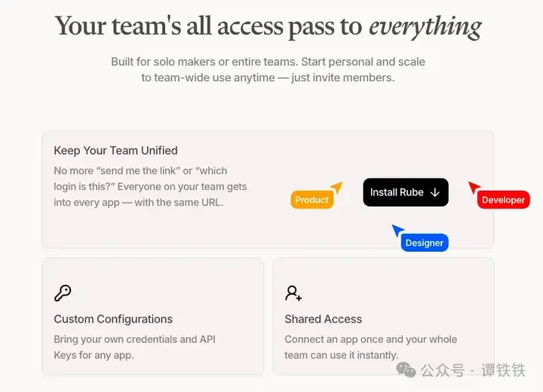Click text about connecting an app once
543x392 pixels.
(x=371, y=347)
